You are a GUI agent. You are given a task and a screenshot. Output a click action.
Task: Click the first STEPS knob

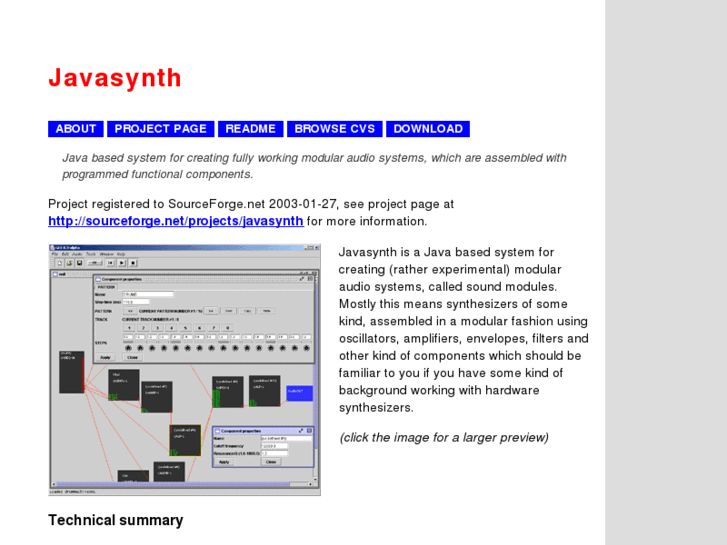(x=127, y=348)
